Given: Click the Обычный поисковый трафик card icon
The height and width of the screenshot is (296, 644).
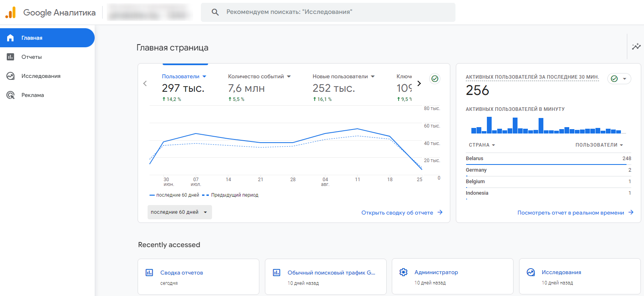Looking at the screenshot, I should pos(276,273).
